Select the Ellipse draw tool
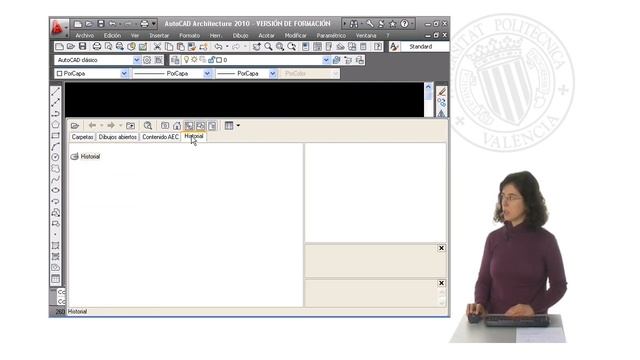 (56, 190)
